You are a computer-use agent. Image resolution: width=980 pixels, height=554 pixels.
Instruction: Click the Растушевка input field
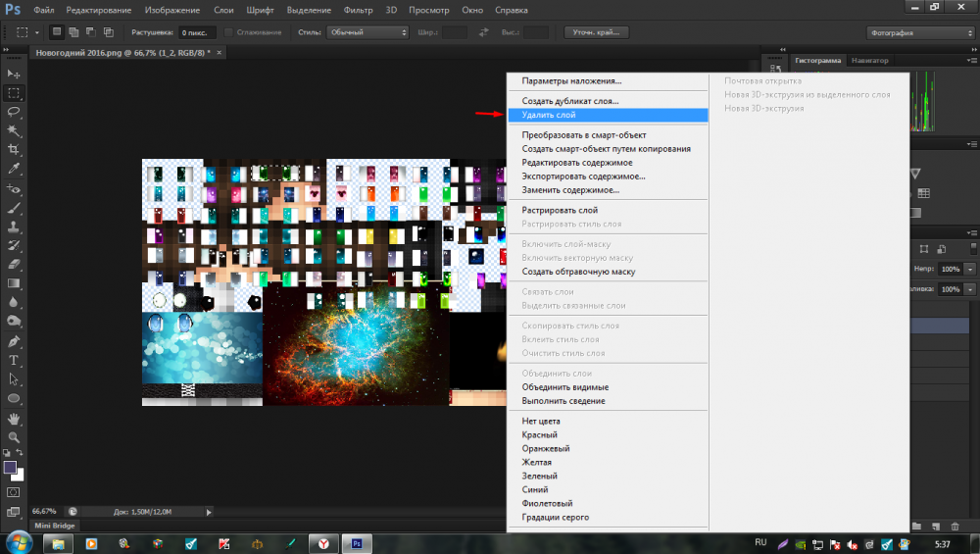coord(198,32)
